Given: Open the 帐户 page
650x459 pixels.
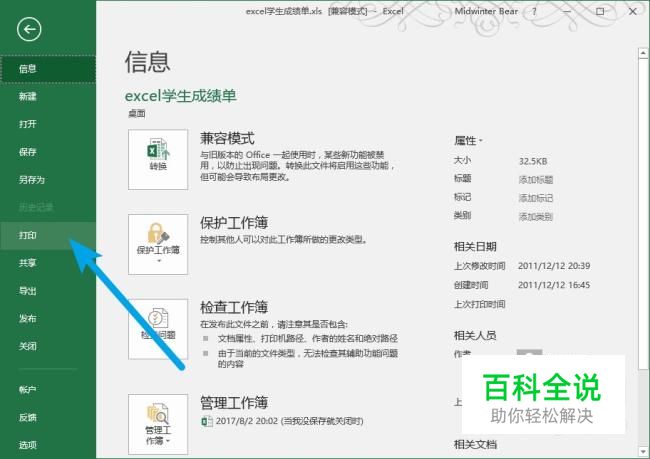Looking at the screenshot, I should tap(48, 389).
